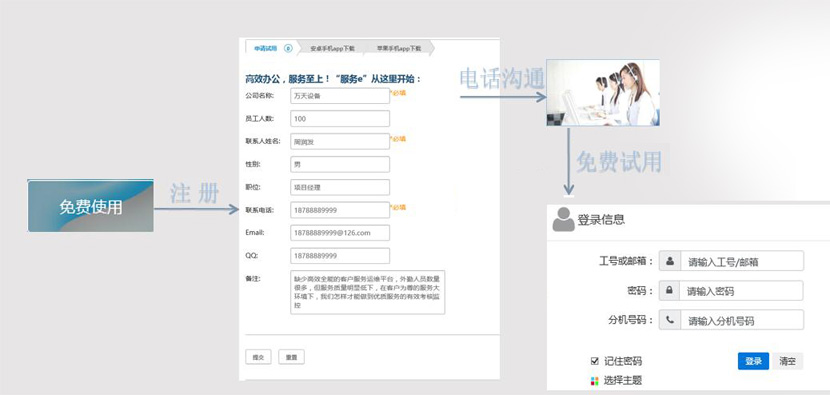Screen dimensions: 830x395
Task: Toggle the 记住密码 checkbox
Action: [594, 361]
